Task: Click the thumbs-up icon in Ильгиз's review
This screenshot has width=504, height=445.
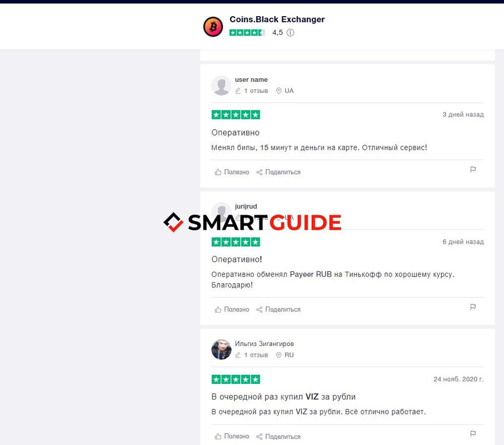Action: [x=218, y=437]
